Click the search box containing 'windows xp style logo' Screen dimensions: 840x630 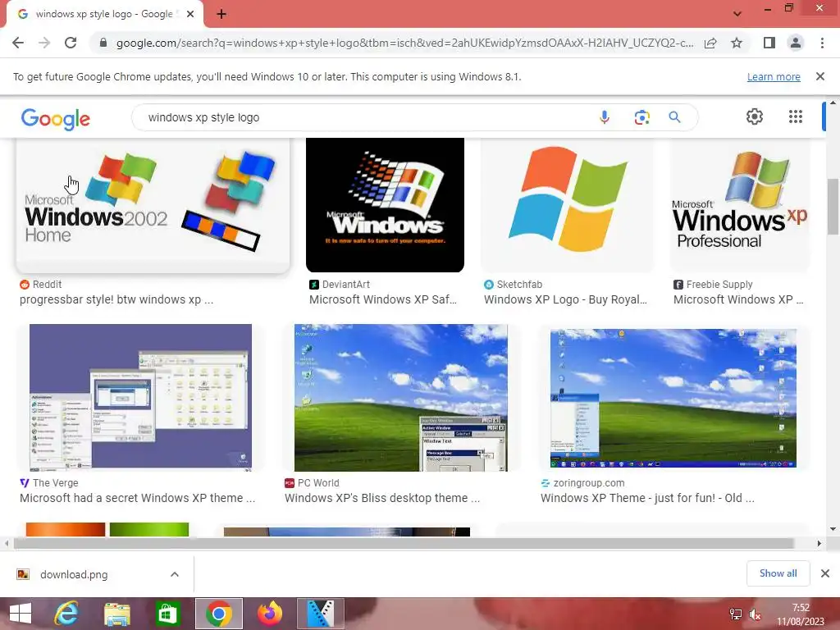coord(364,117)
